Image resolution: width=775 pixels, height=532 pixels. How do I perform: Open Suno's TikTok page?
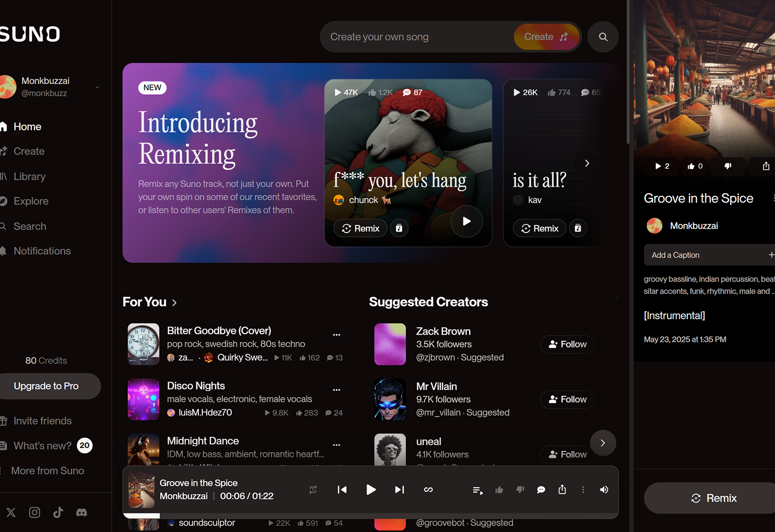[58, 512]
